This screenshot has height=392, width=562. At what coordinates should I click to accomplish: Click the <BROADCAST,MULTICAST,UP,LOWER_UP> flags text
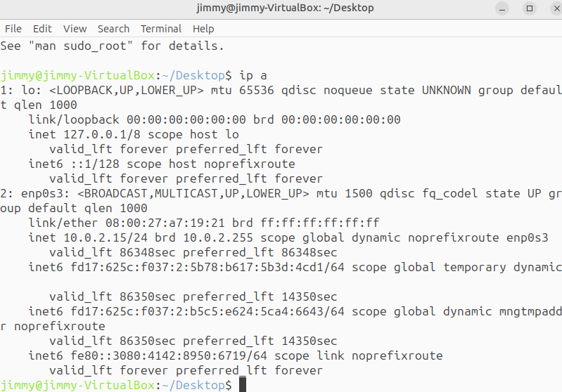click(193, 194)
